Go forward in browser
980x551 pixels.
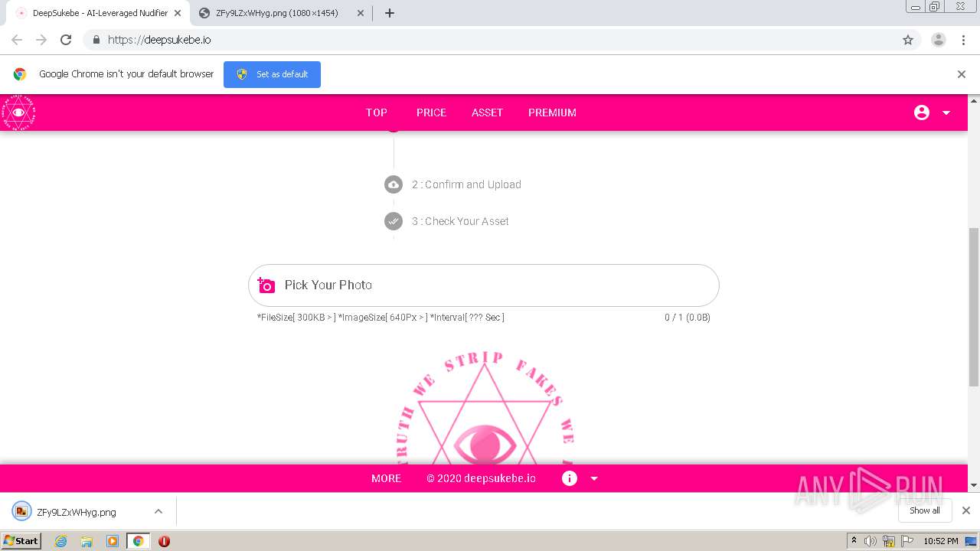(41, 40)
